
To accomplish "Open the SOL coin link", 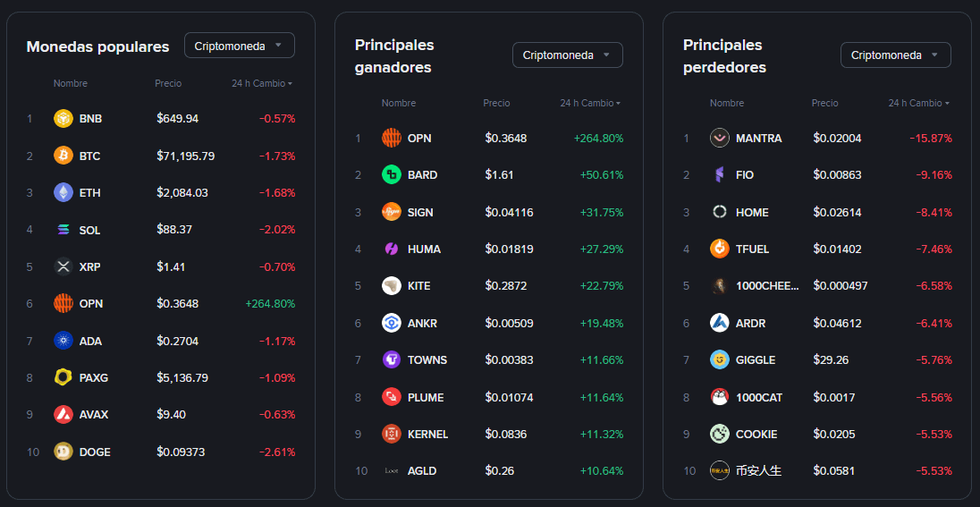I will tap(89, 230).
